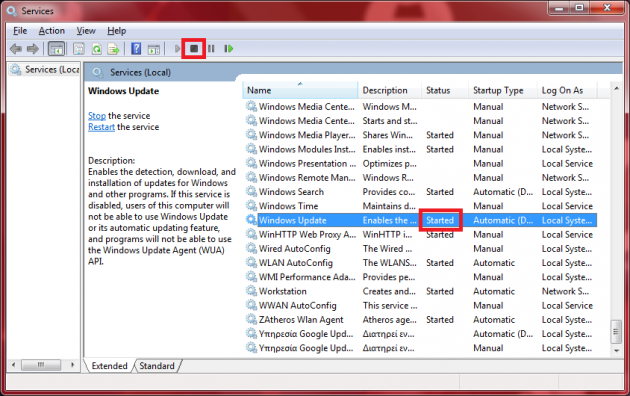630x396 pixels.
Task: Select the Workstation service name
Action: 282,291
